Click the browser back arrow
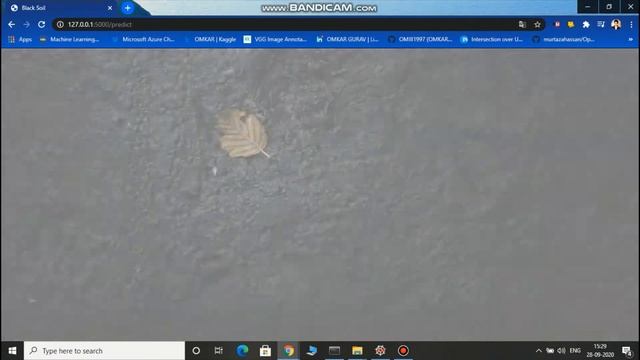 pos(11,24)
